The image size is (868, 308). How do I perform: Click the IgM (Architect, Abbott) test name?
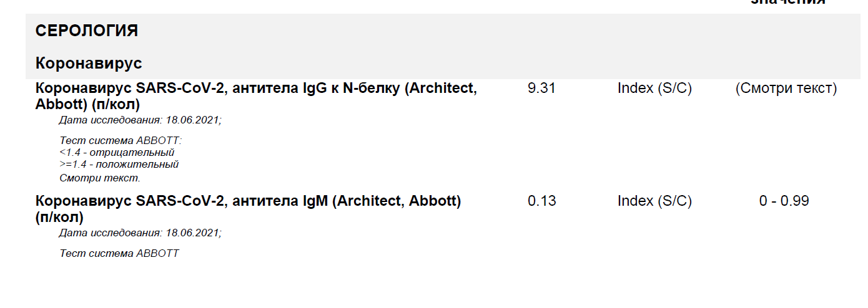point(249,209)
